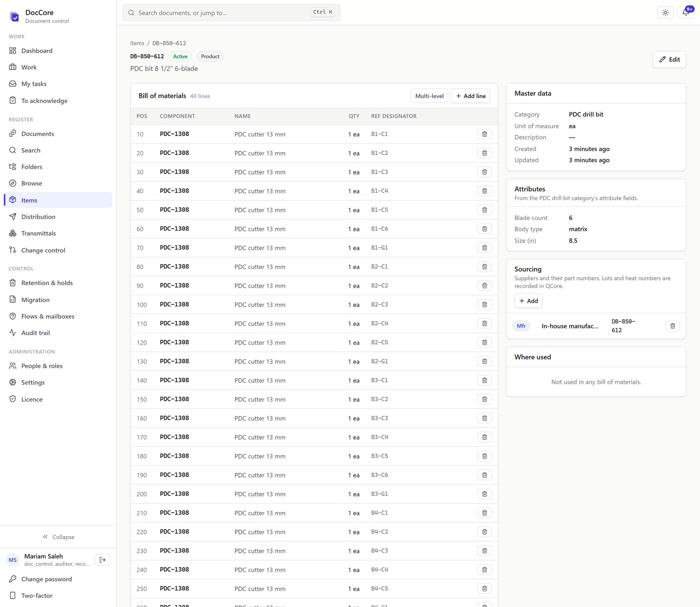Open Retention & holds
The image size is (700, 607).
coord(58,283)
